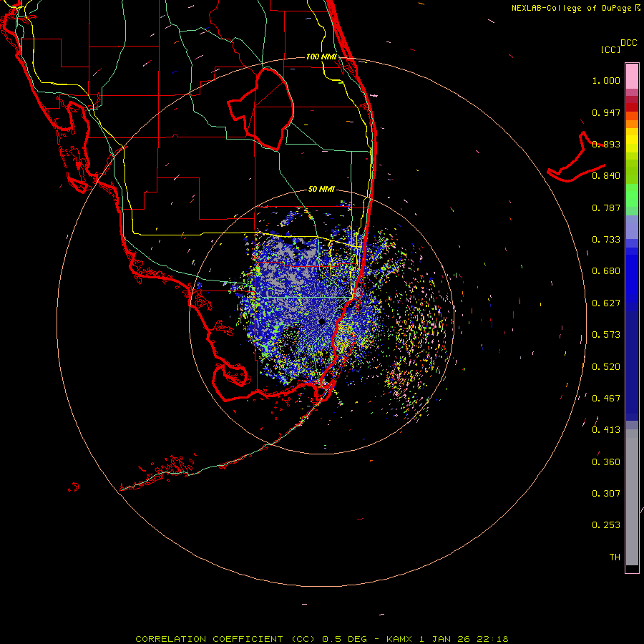Screen dimensions: 644x644
Task: Click the 0.413 color scale value
Action: (x=606, y=430)
